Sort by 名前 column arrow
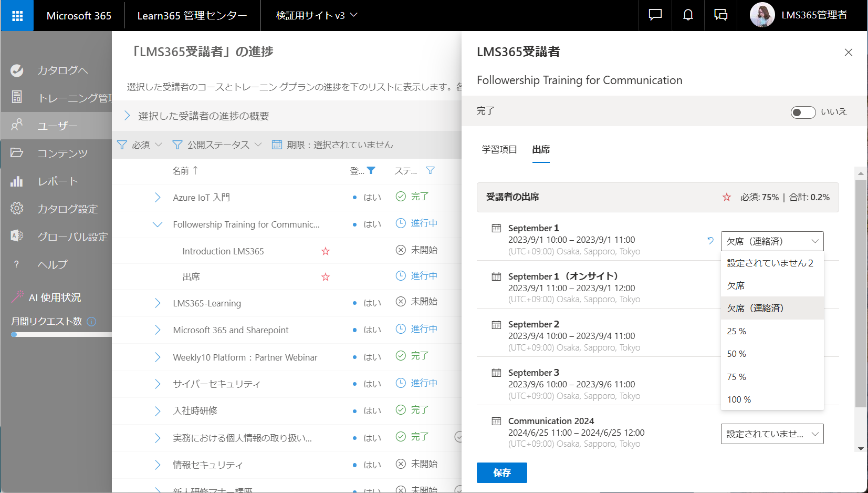This screenshot has height=493, width=868. (x=195, y=170)
